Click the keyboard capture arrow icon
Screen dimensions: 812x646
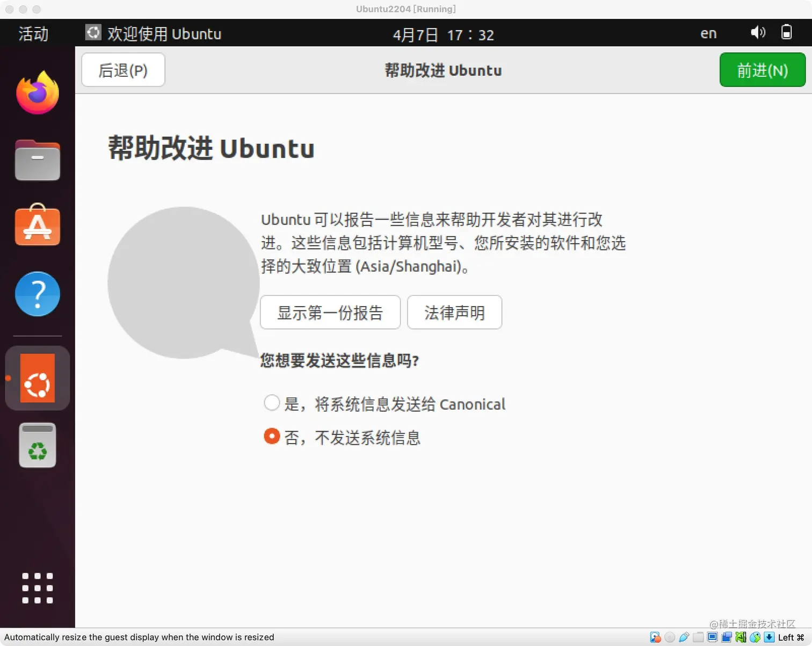(x=769, y=637)
